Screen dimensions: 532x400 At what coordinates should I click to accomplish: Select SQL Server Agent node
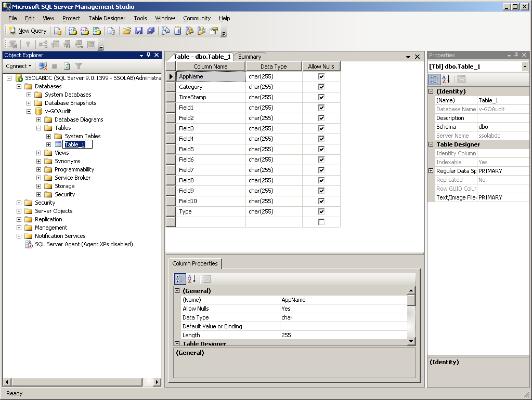tap(84, 244)
